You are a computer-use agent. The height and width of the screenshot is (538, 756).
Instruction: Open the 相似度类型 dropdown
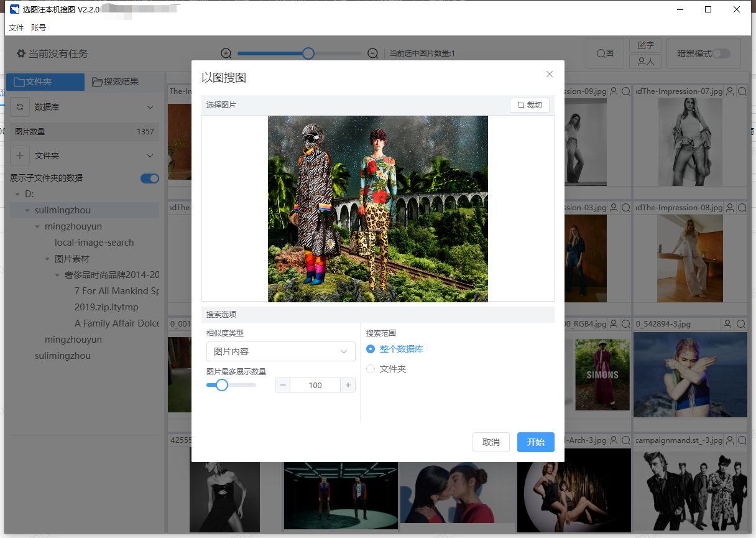click(280, 351)
